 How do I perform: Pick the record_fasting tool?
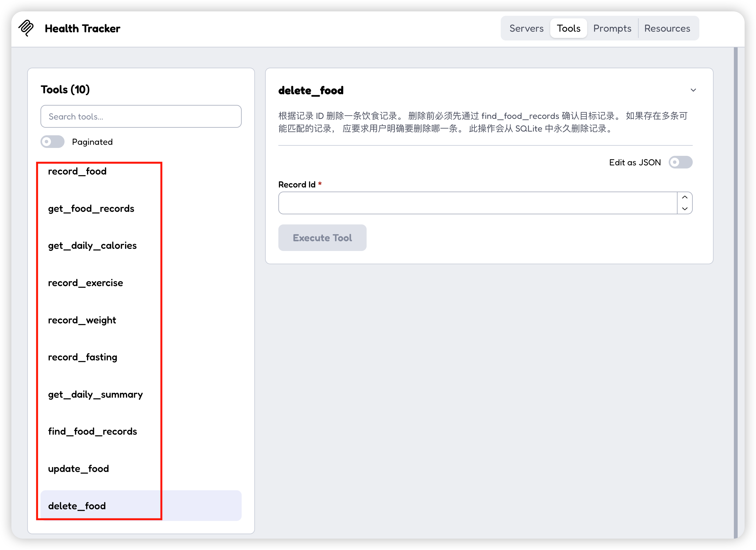coord(141,357)
